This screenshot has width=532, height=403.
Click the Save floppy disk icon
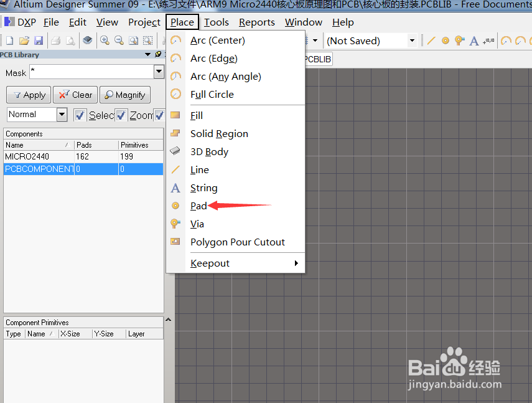click(x=39, y=40)
